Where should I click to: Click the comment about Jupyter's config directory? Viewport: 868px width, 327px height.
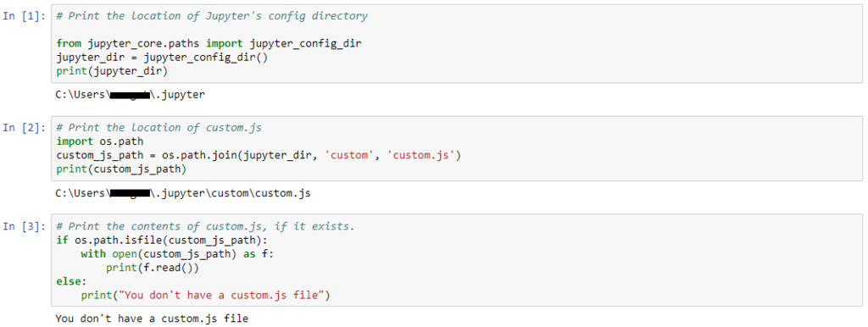(x=212, y=15)
